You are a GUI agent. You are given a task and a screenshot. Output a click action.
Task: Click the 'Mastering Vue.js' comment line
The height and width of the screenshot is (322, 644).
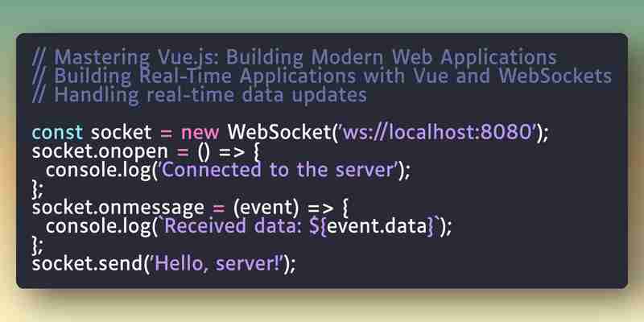click(294, 57)
